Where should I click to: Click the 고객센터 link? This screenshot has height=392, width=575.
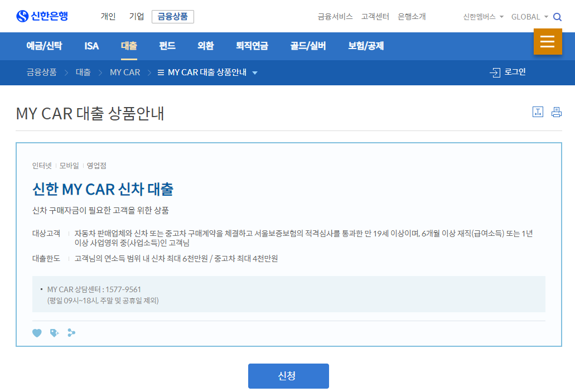375,17
